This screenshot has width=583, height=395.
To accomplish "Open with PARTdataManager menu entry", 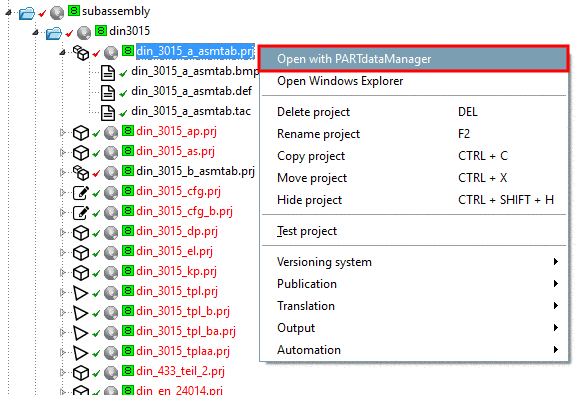I will 414,59.
